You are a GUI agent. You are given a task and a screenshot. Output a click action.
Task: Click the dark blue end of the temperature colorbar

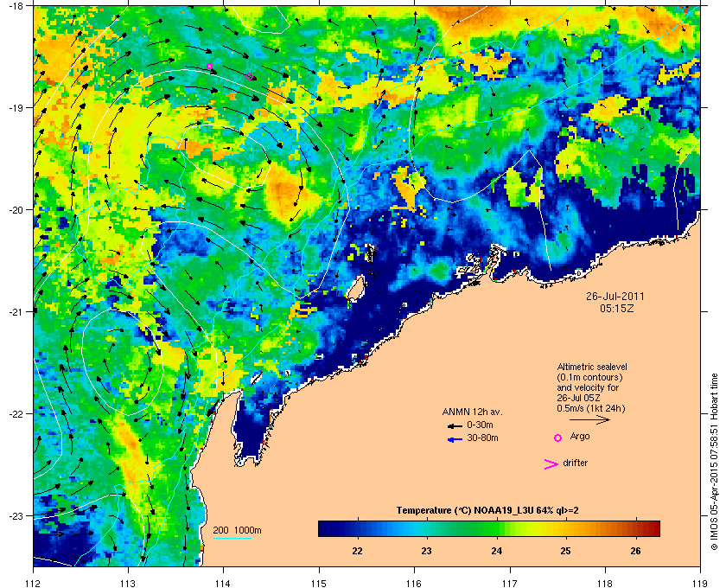[x=328, y=528]
